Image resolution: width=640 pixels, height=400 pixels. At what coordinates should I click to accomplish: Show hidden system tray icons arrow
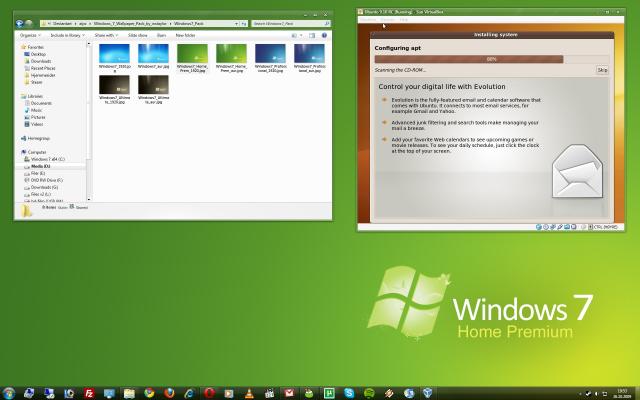(x=580, y=394)
